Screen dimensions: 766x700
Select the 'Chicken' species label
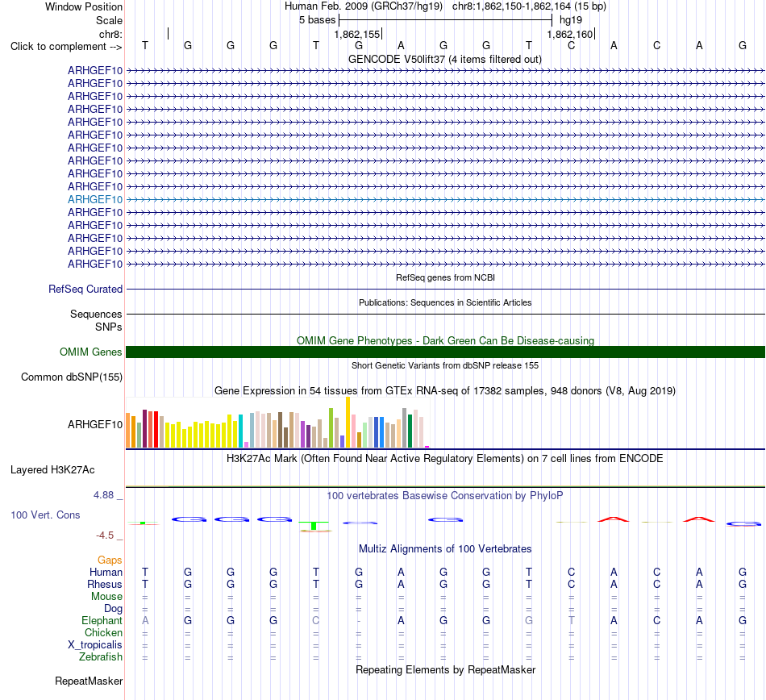103,632
